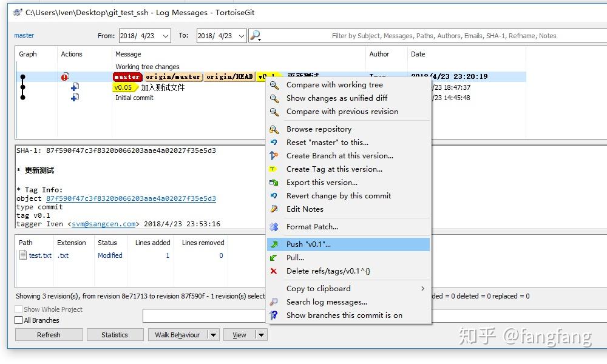This screenshot has width=607, height=364.
Task: Click the Show changes as unified diff icon
Action: tap(274, 98)
